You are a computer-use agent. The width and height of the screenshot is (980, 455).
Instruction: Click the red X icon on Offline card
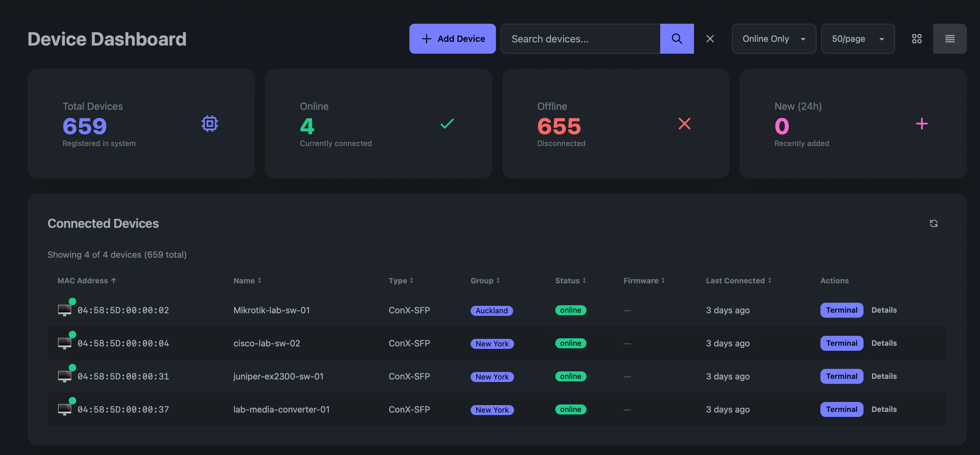tap(684, 123)
